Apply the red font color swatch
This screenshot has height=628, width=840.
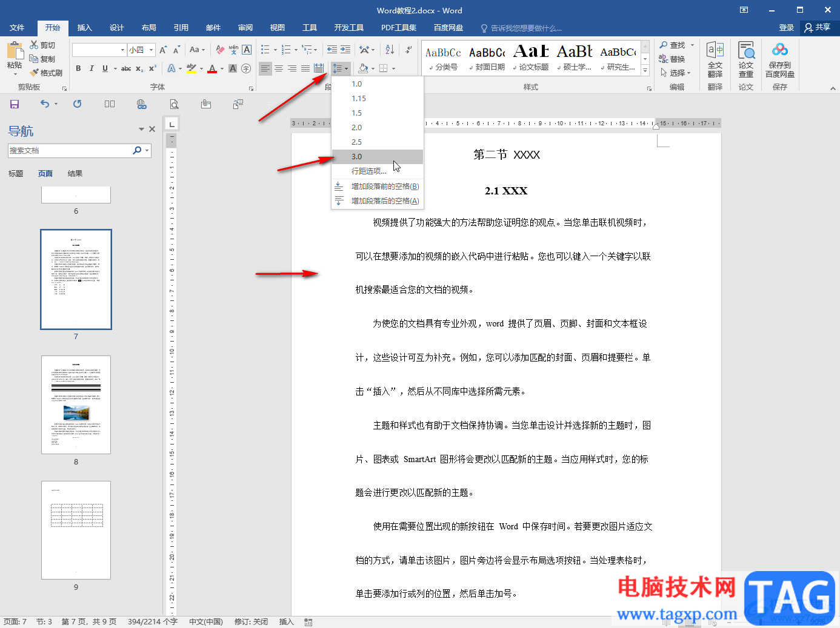click(x=212, y=68)
